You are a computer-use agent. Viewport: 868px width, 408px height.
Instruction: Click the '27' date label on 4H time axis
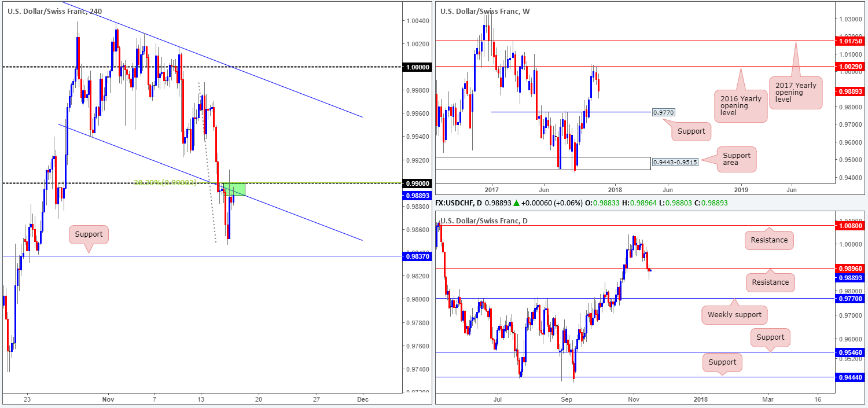coord(316,399)
